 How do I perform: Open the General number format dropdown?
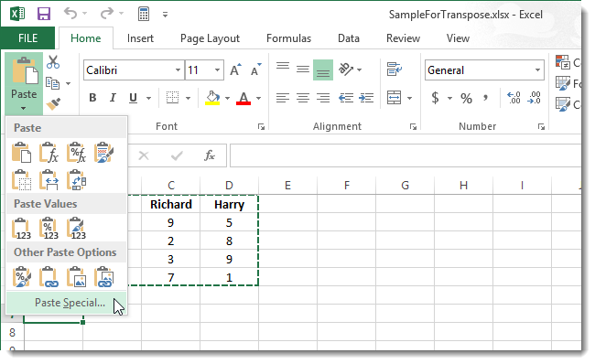point(537,70)
